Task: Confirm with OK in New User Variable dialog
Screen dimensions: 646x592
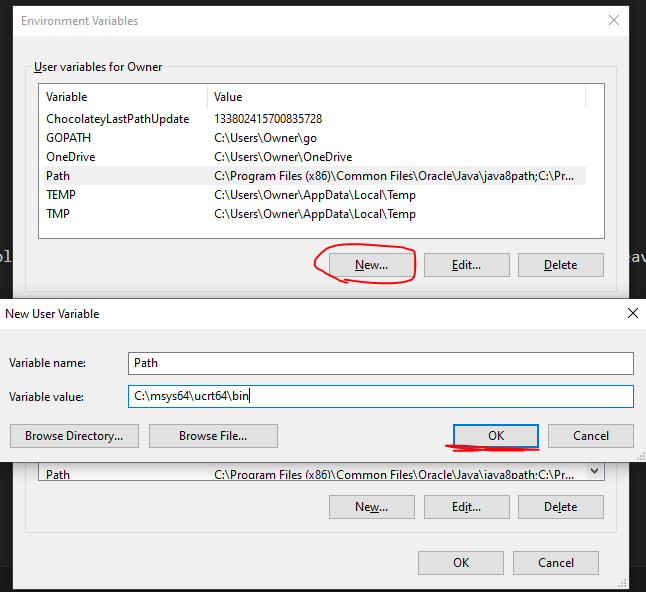Action: (496, 436)
